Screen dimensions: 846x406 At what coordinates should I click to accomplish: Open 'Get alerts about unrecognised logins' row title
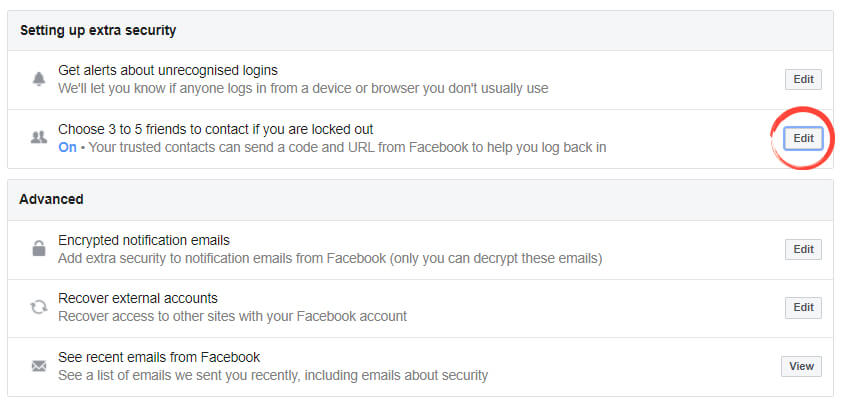168,70
